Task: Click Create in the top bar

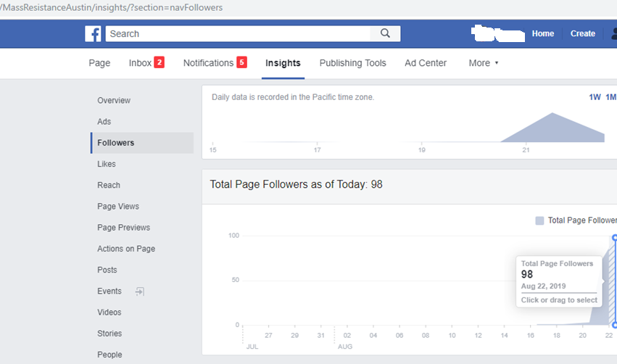Action: pos(582,34)
